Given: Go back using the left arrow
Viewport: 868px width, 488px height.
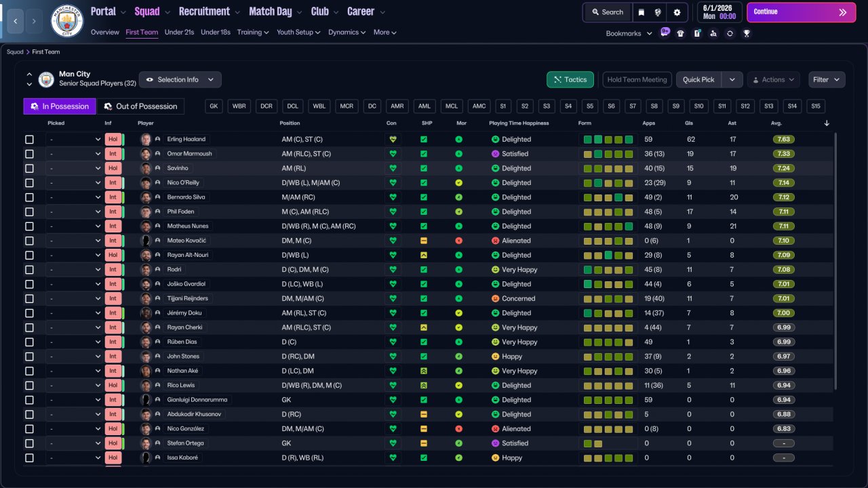Looking at the screenshot, I should [x=15, y=21].
